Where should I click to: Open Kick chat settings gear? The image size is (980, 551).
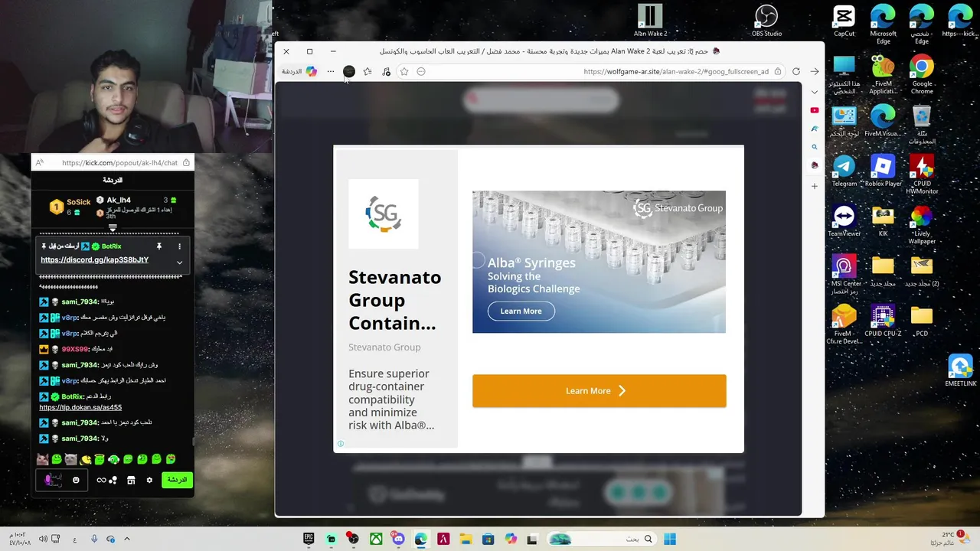(x=149, y=480)
